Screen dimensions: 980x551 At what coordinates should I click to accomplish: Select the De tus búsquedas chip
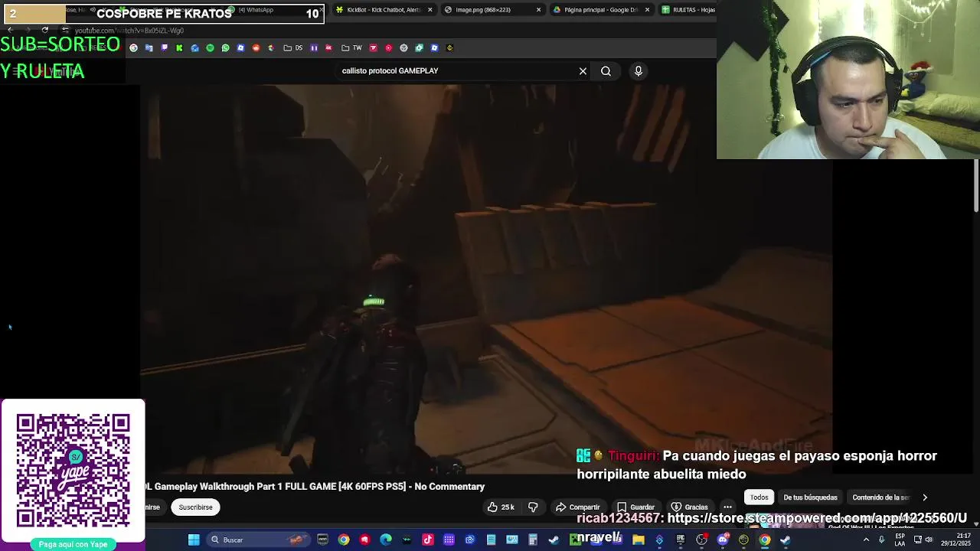(x=810, y=497)
